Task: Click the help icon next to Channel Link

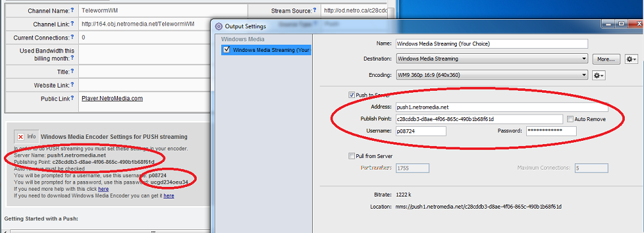Action: (72, 24)
